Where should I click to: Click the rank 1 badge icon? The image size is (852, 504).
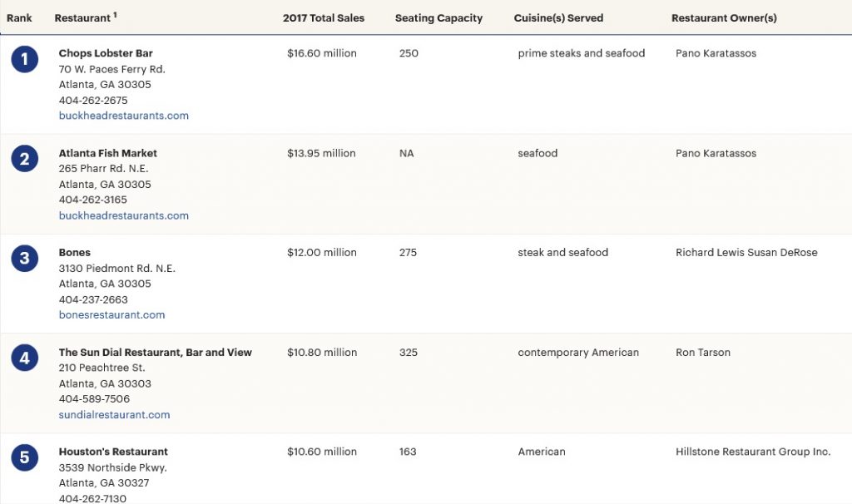(x=24, y=59)
